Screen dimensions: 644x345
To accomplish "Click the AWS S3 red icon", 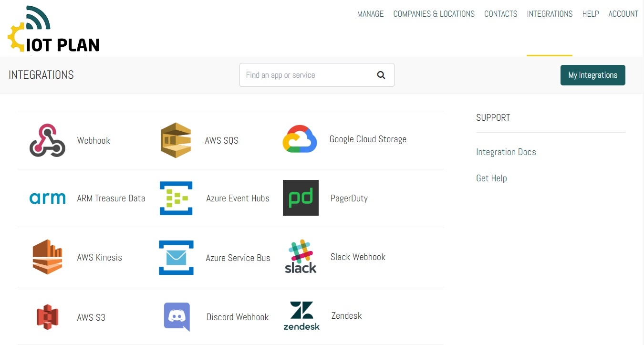I will 48,317.
